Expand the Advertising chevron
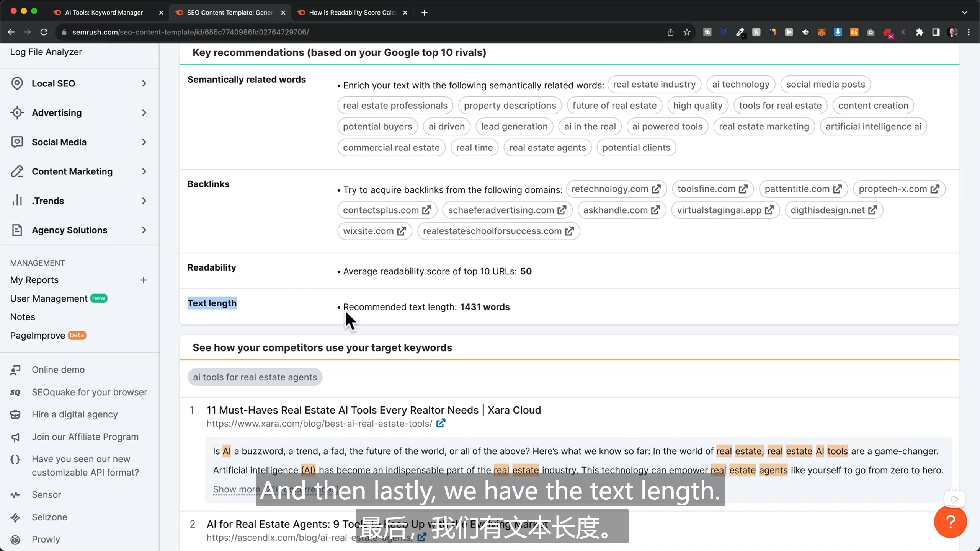Viewport: 980px width, 551px height. click(x=144, y=113)
